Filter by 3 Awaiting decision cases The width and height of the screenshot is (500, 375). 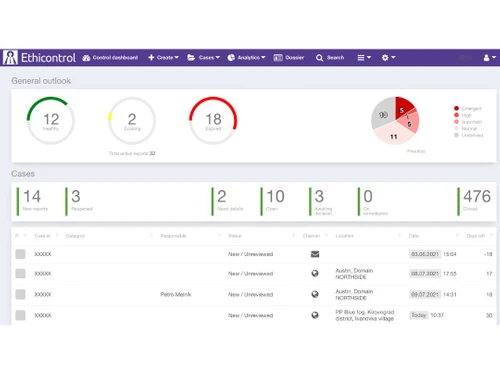(x=321, y=202)
